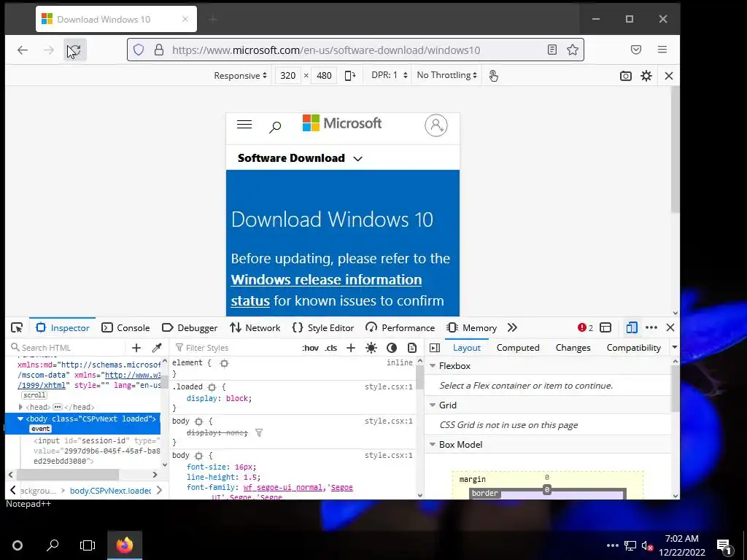Image resolution: width=747 pixels, height=560 pixels.
Task: Focus the Filter Styles input
Action: (x=236, y=348)
